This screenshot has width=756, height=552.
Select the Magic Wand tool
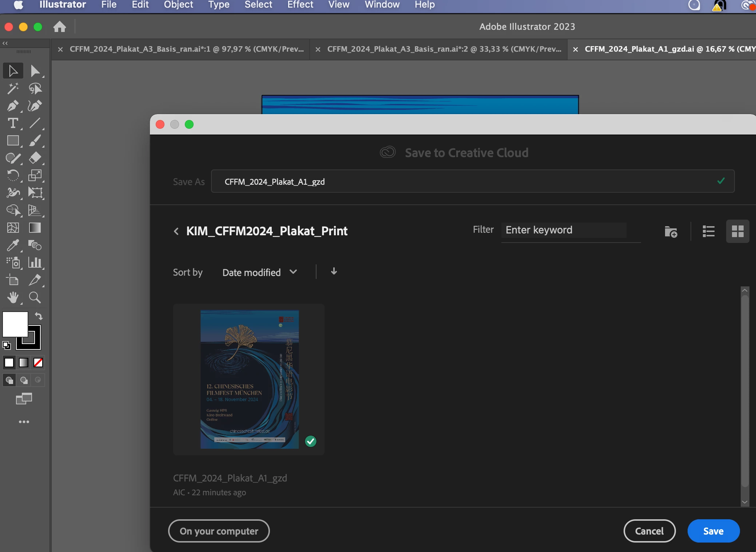pyautogui.click(x=13, y=88)
